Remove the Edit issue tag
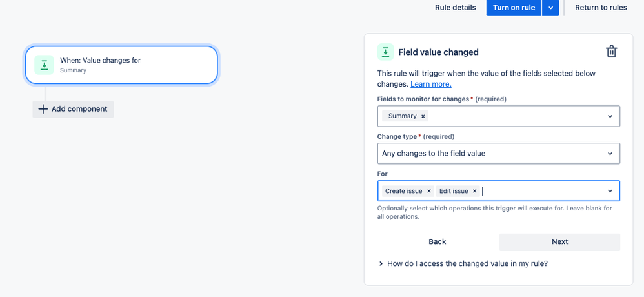This screenshot has height=297, width=644. [x=474, y=191]
